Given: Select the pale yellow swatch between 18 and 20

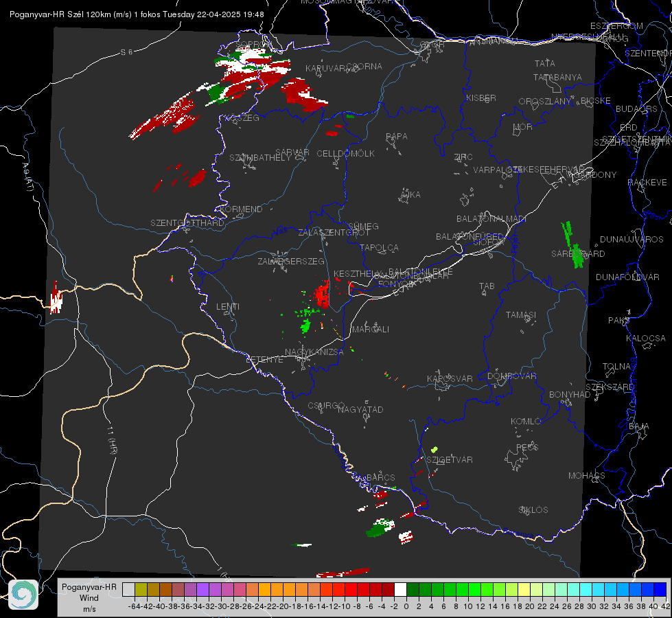Looking at the screenshot, I should pyautogui.click(x=524, y=590).
